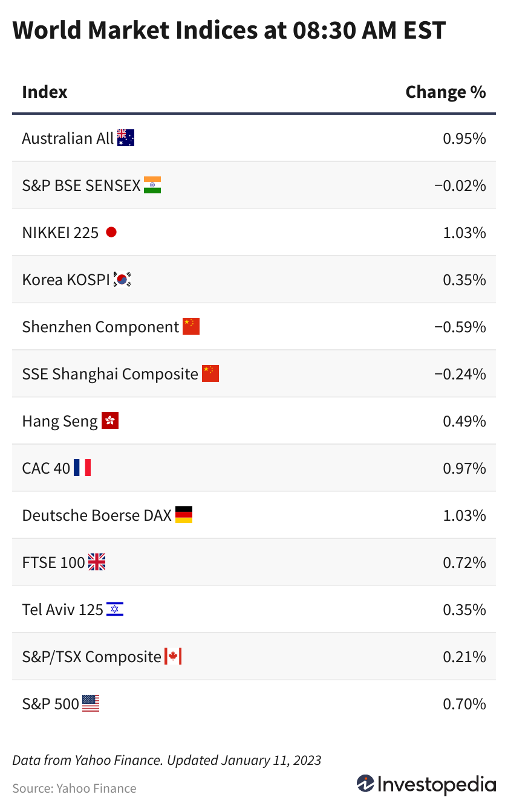Click the UK flag beside FTSE 100
The image size is (508, 812).
point(97,562)
